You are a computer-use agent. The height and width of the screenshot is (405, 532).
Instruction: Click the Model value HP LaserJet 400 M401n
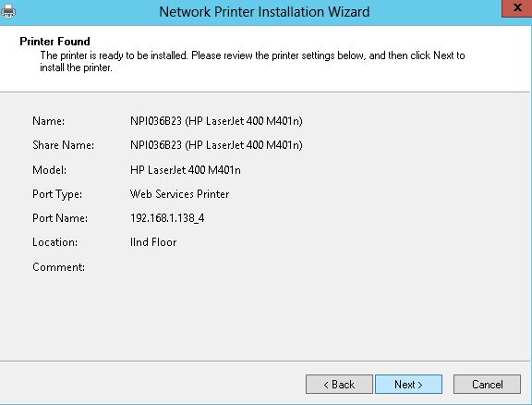click(186, 169)
